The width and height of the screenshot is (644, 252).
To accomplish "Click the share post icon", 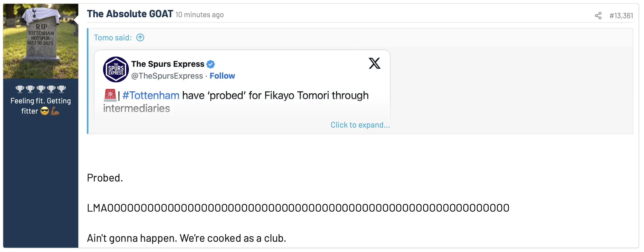I will coord(598,16).
